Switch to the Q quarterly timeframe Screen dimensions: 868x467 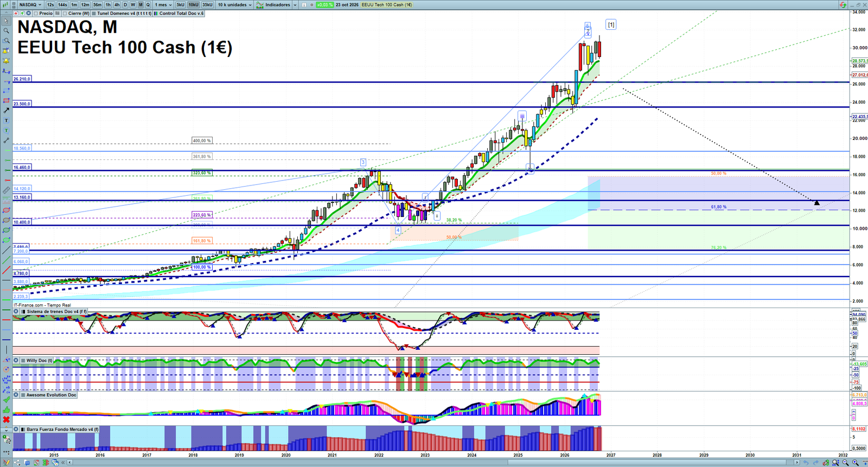148,5
